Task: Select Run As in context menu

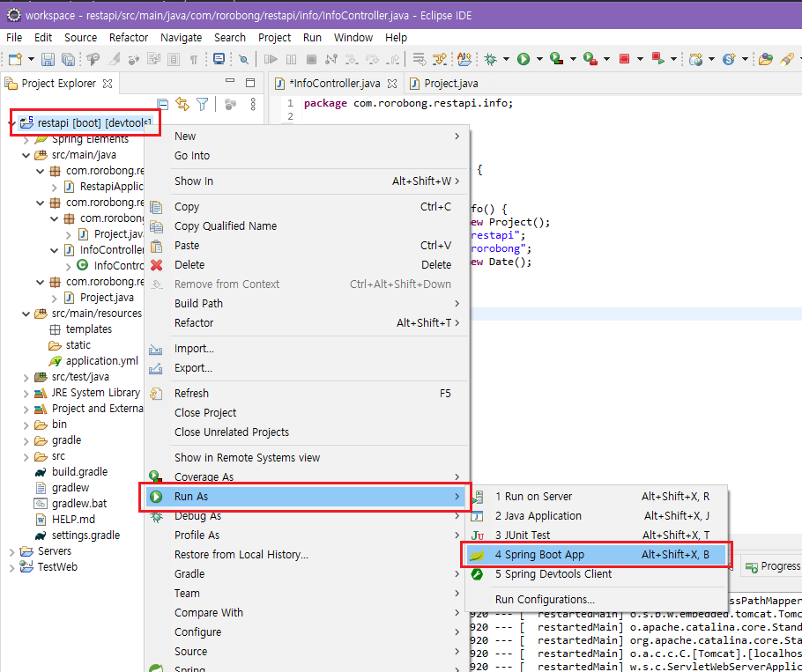Action: pyautogui.click(x=307, y=496)
